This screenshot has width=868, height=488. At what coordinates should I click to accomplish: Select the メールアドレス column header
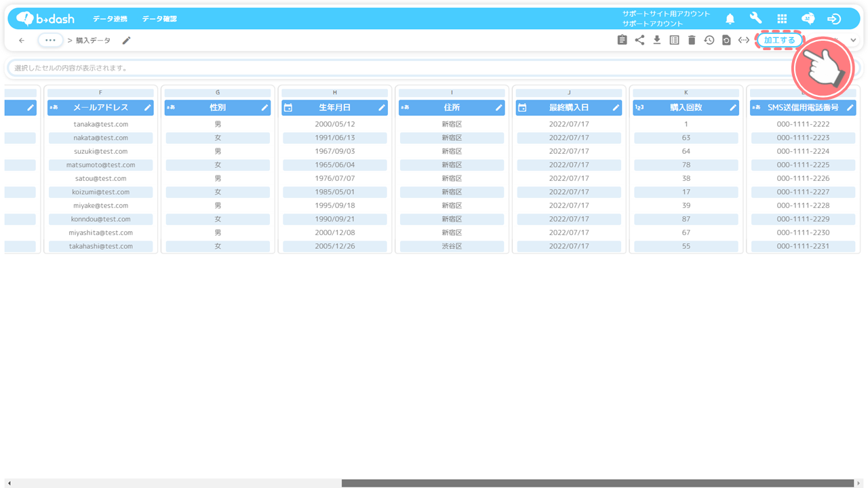(100, 108)
